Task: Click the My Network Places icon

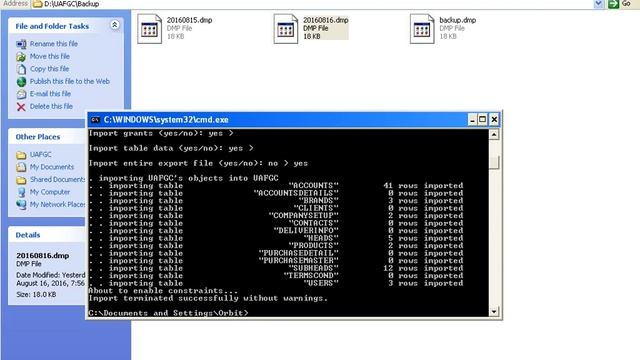Action: click(21, 205)
